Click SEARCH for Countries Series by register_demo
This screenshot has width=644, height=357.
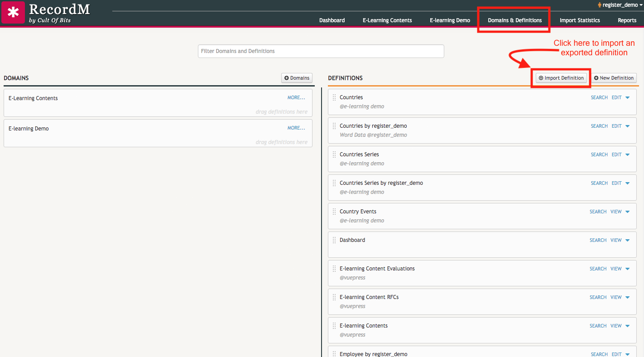[599, 183]
